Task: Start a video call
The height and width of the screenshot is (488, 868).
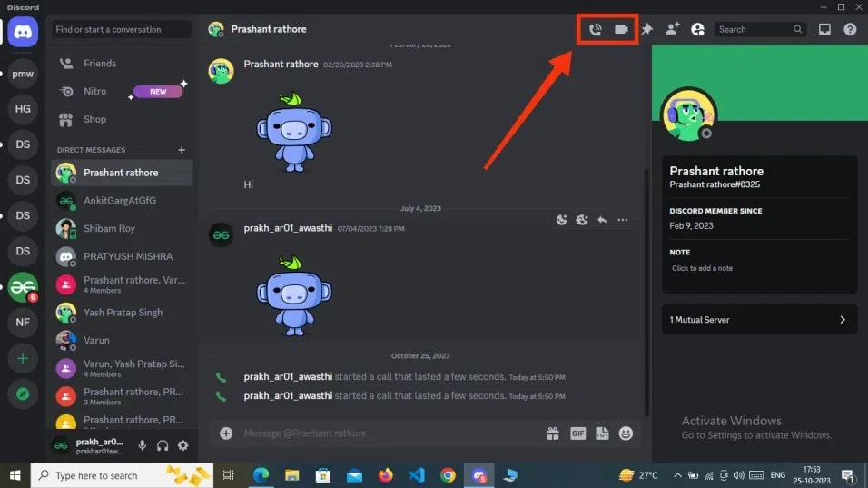Action: click(x=621, y=29)
